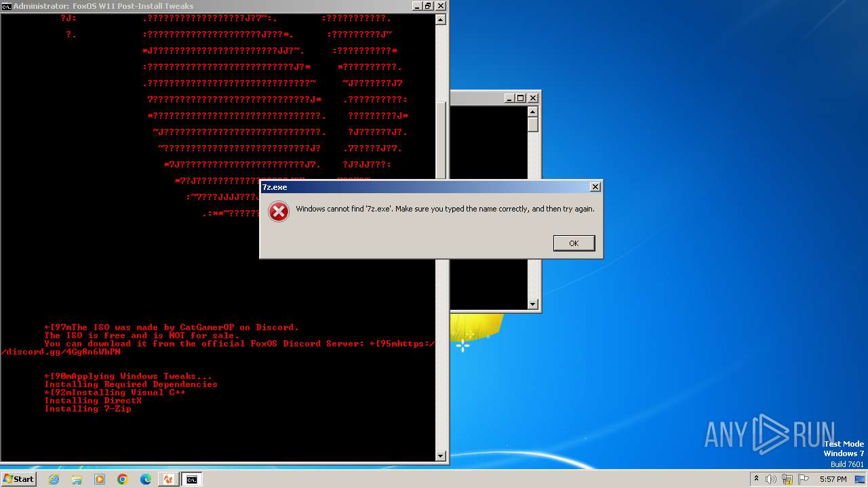Click OK in the 7z.exe error dialog
This screenshot has height=488, width=868.
tap(574, 243)
